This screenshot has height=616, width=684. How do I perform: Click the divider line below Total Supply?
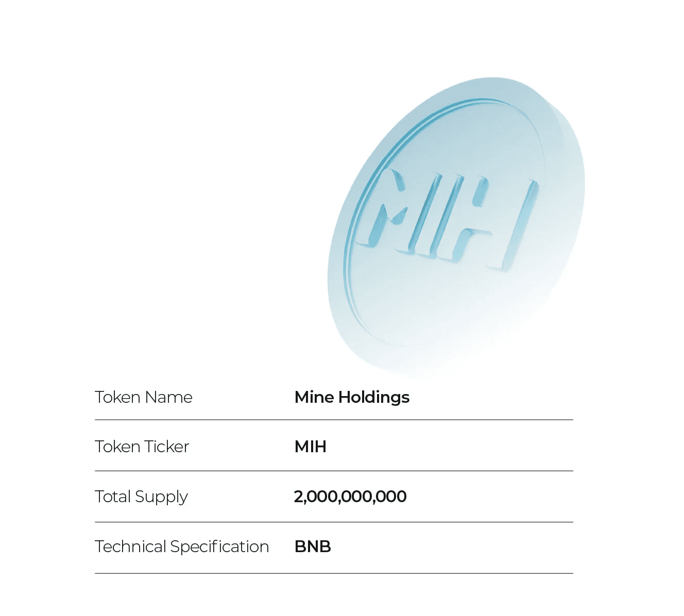[x=334, y=522]
